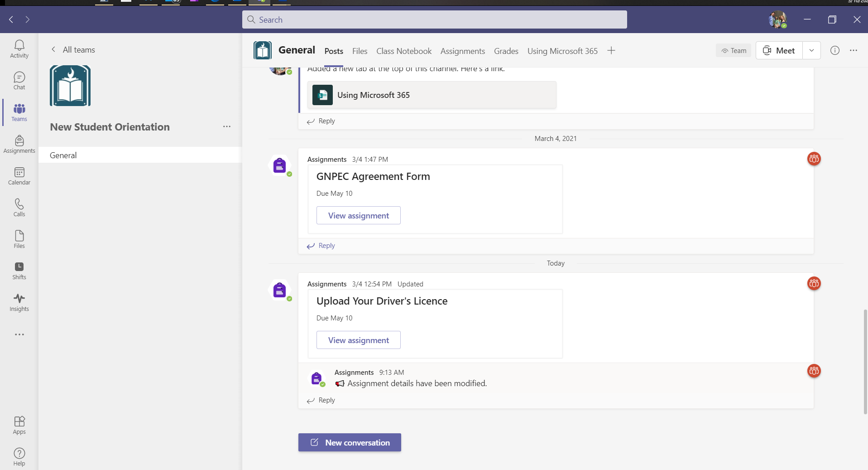The image size is (868, 470).
Task: Add a new channel tab with the plus icon
Action: point(611,51)
